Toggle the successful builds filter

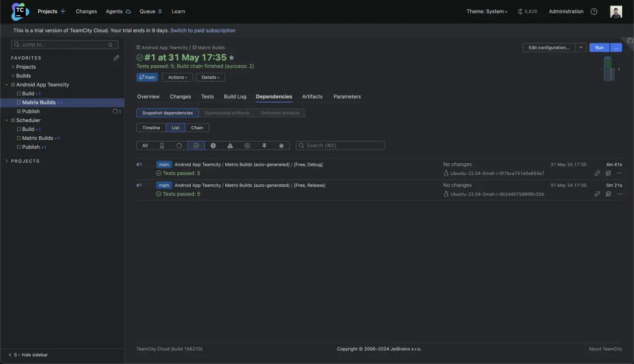coord(196,146)
